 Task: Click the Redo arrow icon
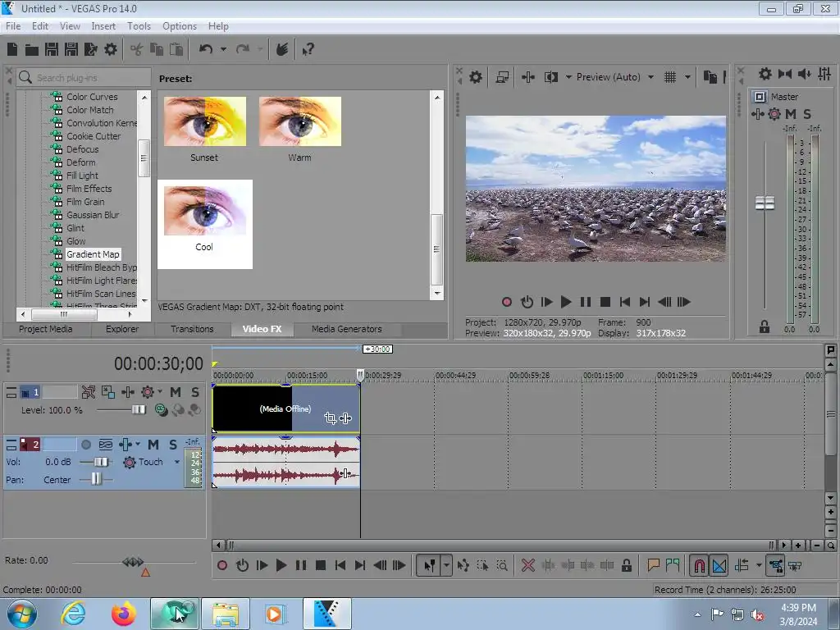(243, 49)
